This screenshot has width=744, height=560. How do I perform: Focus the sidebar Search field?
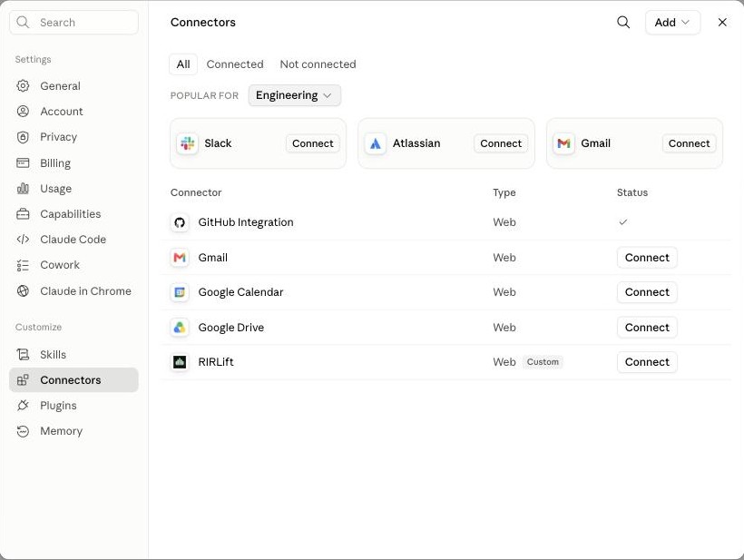[74, 23]
